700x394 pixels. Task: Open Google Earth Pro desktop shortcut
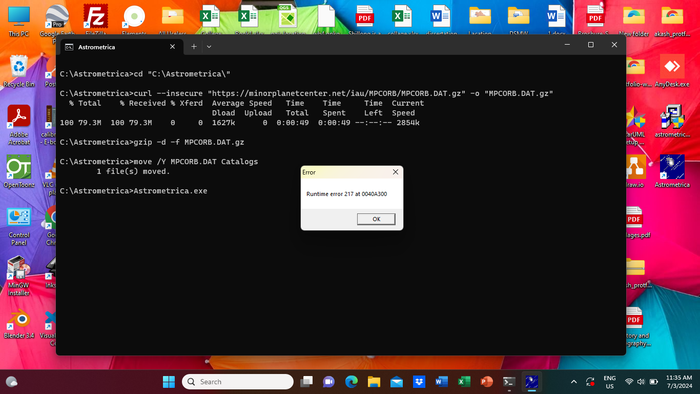pos(57,21)
